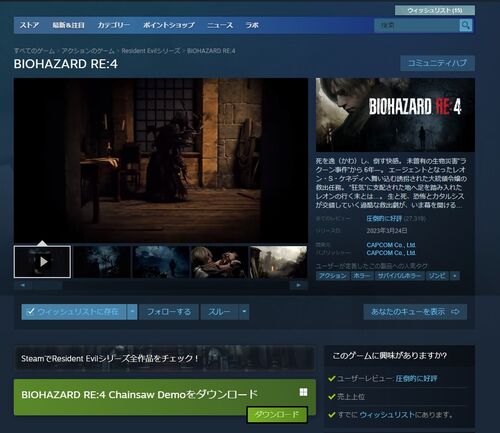Click the plus tag button
Screen dimensions: 500x433
[x=455, y=276]
